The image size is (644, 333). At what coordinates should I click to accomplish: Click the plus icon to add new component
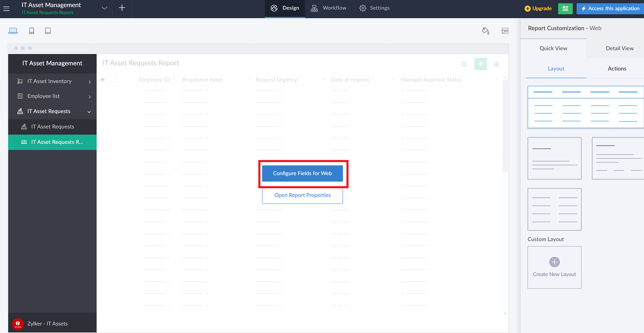coord(122,8)
